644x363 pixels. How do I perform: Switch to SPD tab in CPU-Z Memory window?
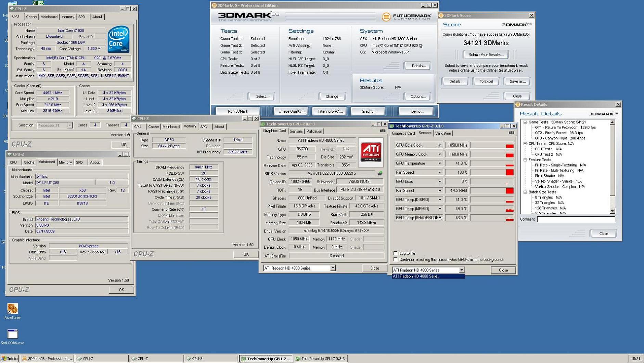pos(204,127)
